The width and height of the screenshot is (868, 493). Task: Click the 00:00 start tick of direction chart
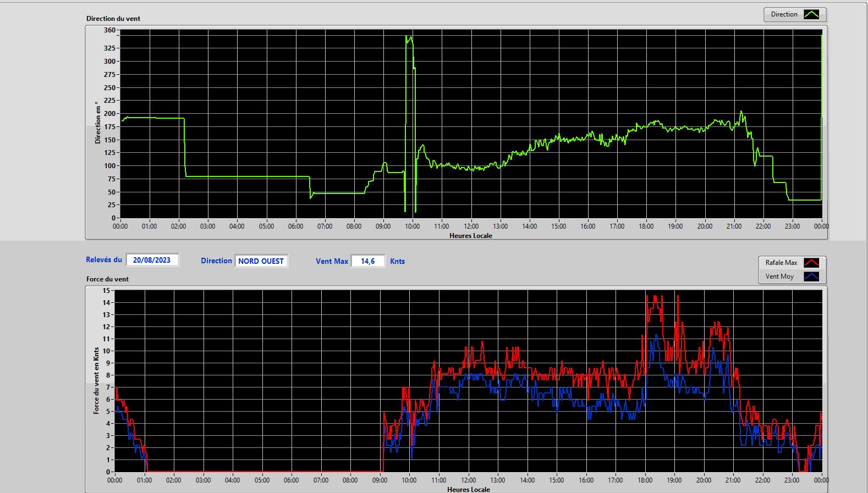click(120, 226)
